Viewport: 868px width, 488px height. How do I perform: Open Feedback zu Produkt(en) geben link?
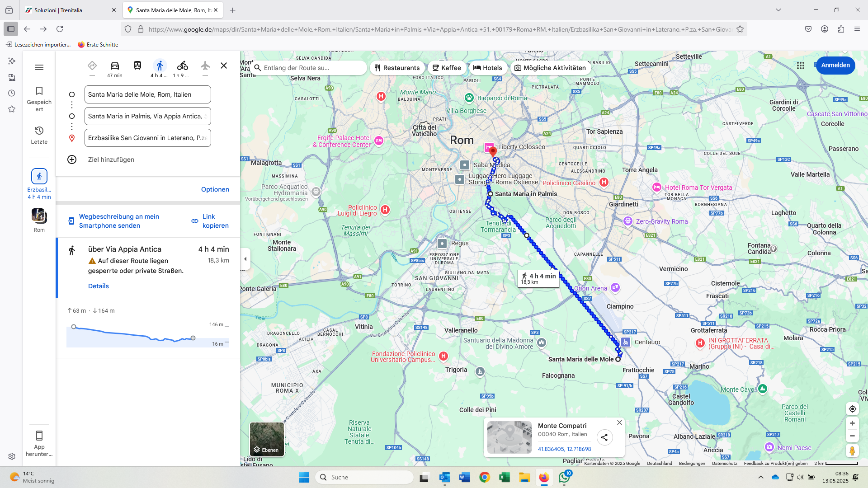(x=776, y=463)
